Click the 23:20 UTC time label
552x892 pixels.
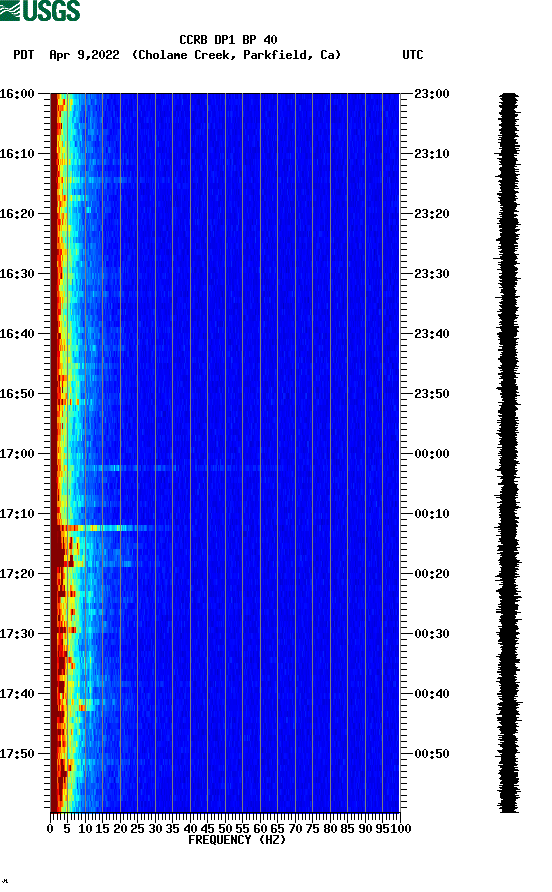click(x=432, y=213)
